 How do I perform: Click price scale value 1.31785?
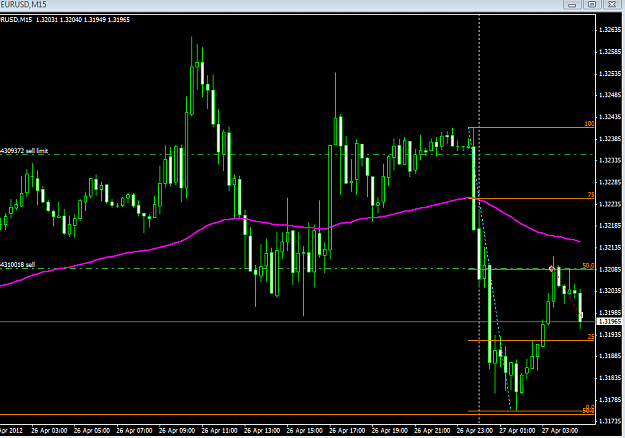(610, 400)
